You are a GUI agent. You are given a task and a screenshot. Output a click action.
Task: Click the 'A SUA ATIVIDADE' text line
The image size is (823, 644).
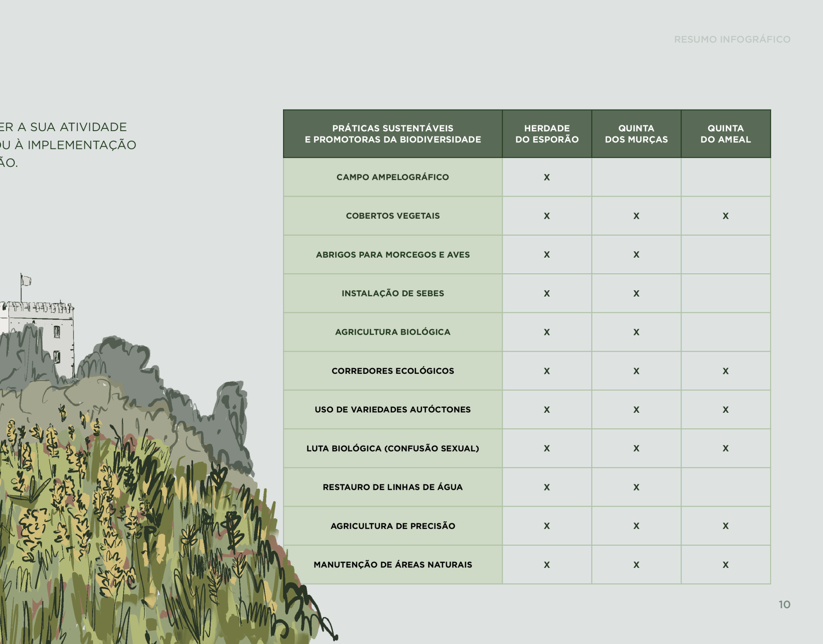pyautogui.click(x=72, y=127)
